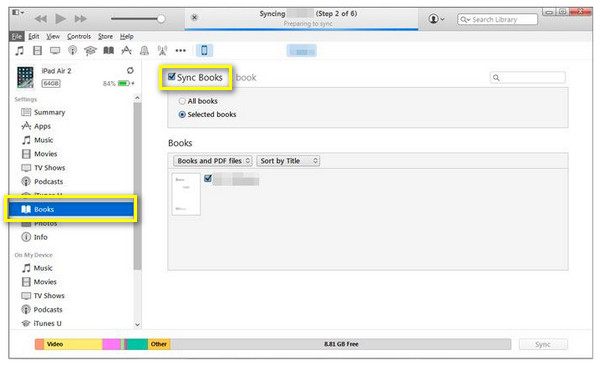Skip to next track

80,19
